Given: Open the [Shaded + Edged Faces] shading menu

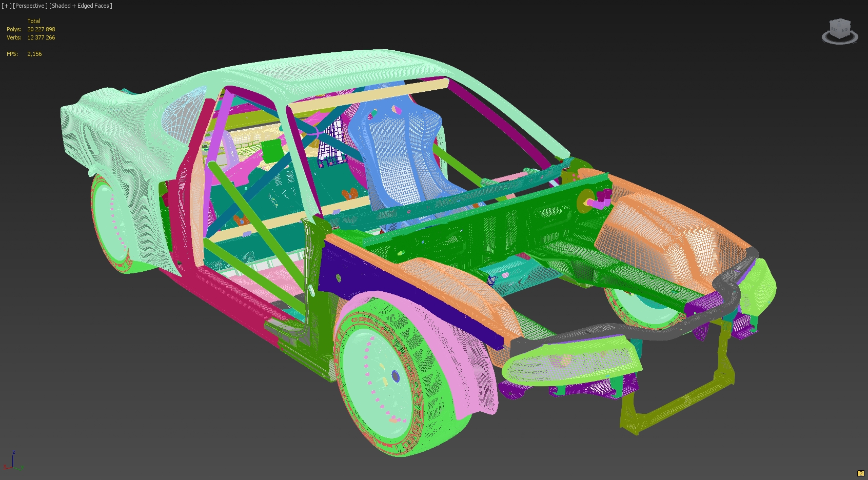Looking at the screenshot, I should point(81,6).
